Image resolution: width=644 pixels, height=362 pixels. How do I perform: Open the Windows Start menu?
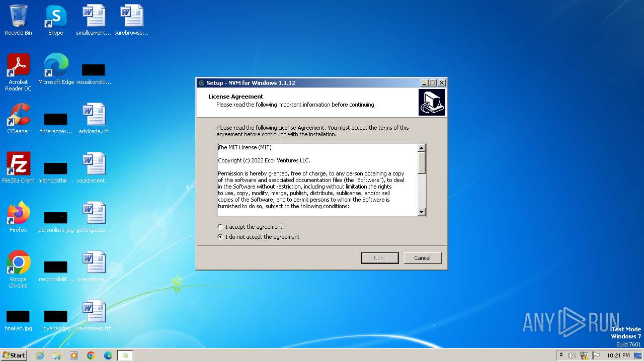click(x=14, y=355)
